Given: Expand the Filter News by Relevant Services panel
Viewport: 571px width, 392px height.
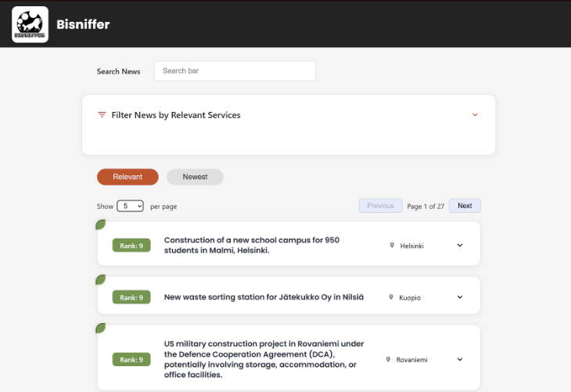Looking at the screenshot, I should click(x=475, y=115).
